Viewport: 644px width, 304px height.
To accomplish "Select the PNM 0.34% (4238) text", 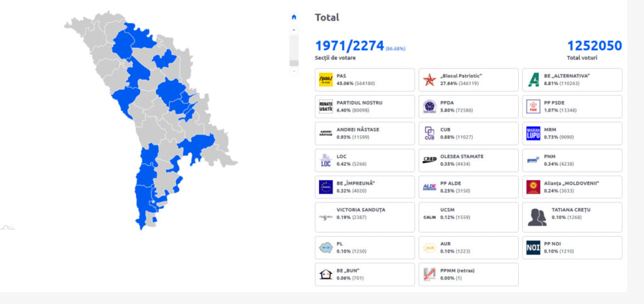I will pos(558,160).
